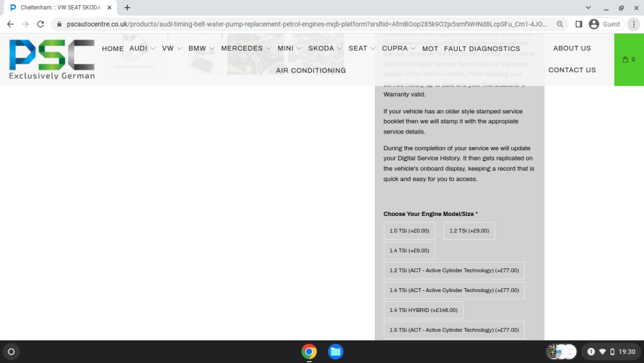Restore the Chrome window size
644x363 pixels.
pyautogui.click(x=621, y=7)
